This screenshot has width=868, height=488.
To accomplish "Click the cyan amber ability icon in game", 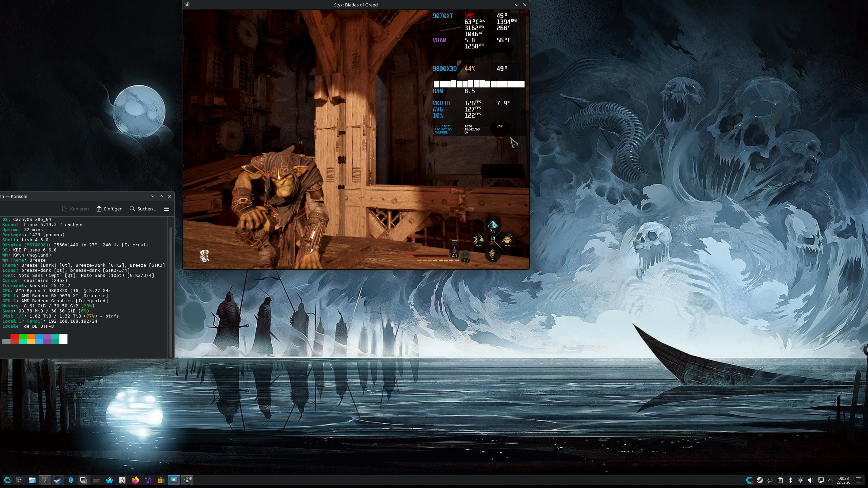I will tap(493, 225).
